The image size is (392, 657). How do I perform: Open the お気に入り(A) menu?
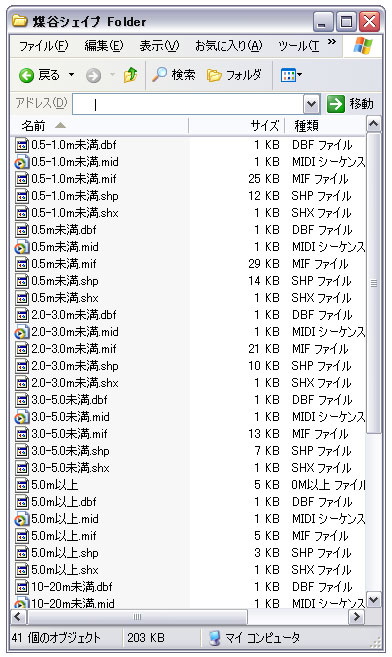coord(229,46)
